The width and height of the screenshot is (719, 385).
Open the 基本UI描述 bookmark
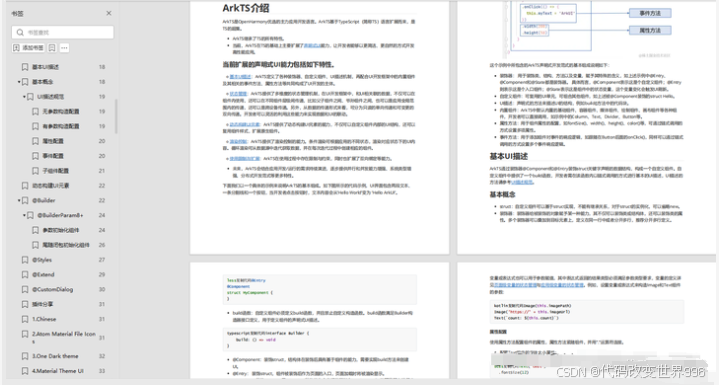point(45,67)
